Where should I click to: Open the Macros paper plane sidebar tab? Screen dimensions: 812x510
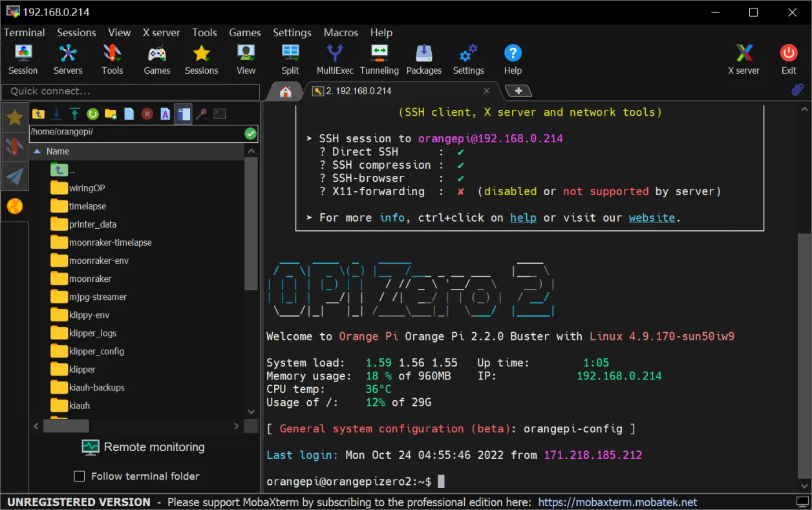(x=15, y=176)
